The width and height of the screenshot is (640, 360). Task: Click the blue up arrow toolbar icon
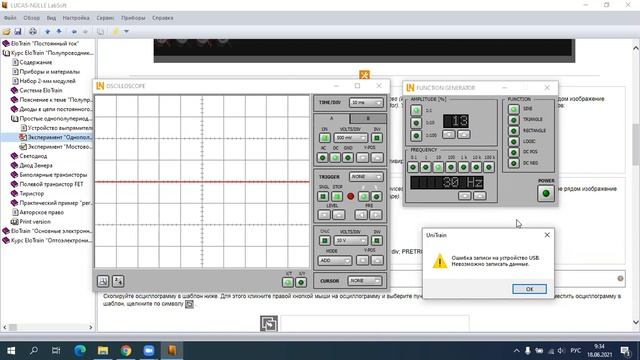(59, 31)
